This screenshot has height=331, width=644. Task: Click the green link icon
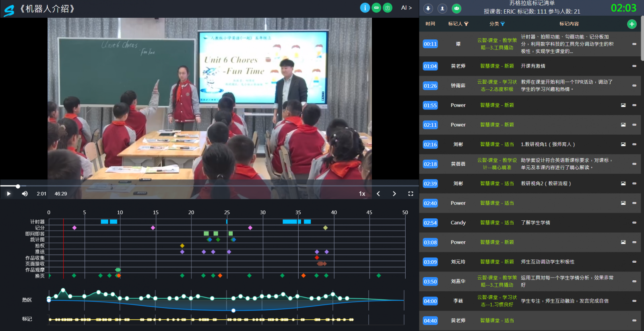[x=376, y=8]
